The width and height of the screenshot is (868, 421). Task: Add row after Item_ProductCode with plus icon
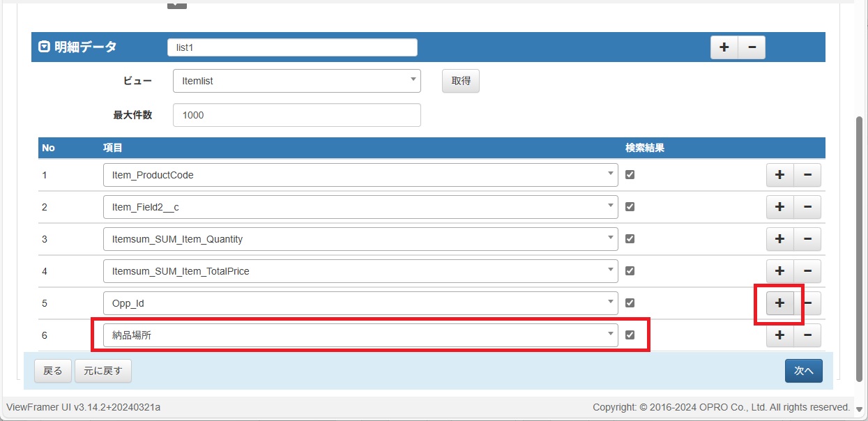click(x=779, y=175)
